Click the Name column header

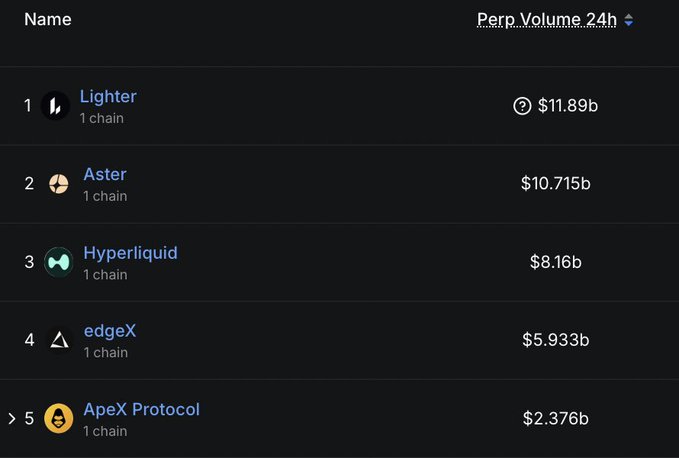[x=48, y=19]
